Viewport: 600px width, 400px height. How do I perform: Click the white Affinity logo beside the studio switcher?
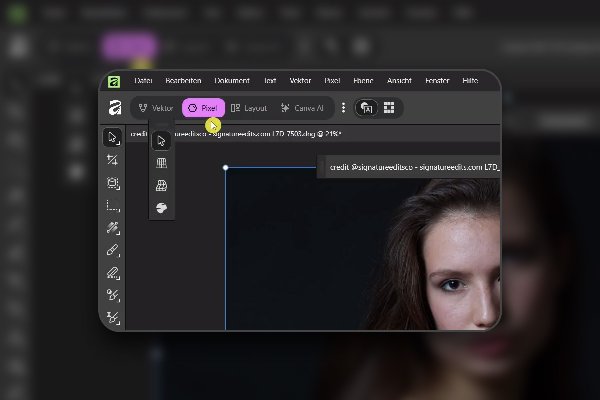(115, 108)
